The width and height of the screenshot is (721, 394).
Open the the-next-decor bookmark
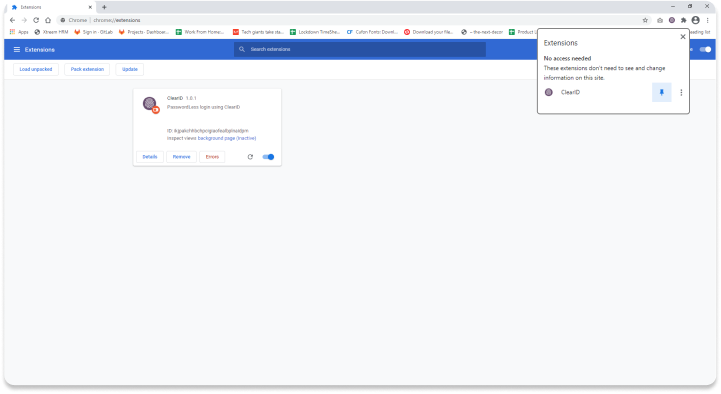[x=482, y=32]
